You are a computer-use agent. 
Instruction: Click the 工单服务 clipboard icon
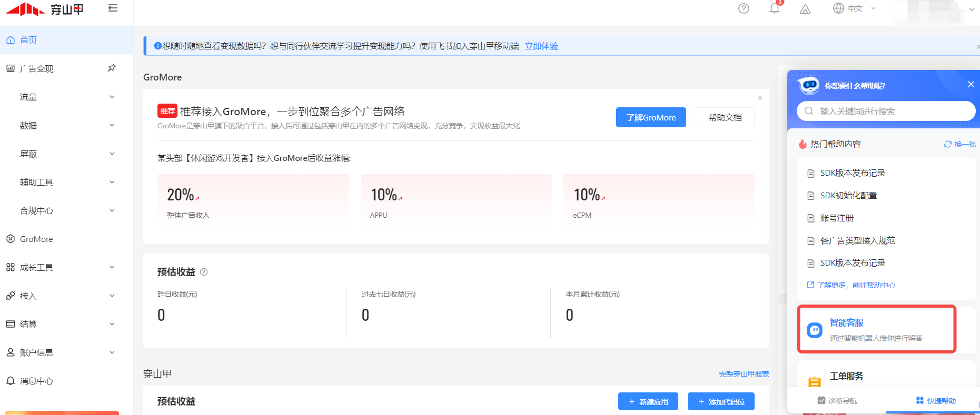point(815,381)
